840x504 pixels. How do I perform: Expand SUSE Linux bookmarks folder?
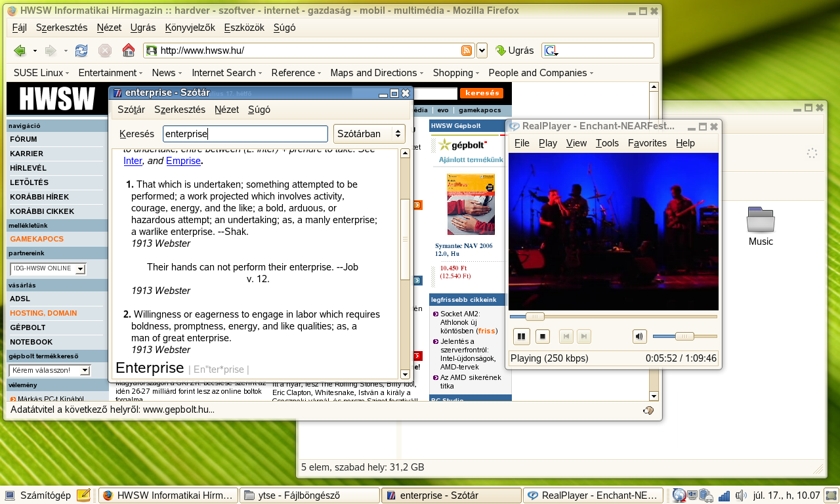[x=42, y=73]
